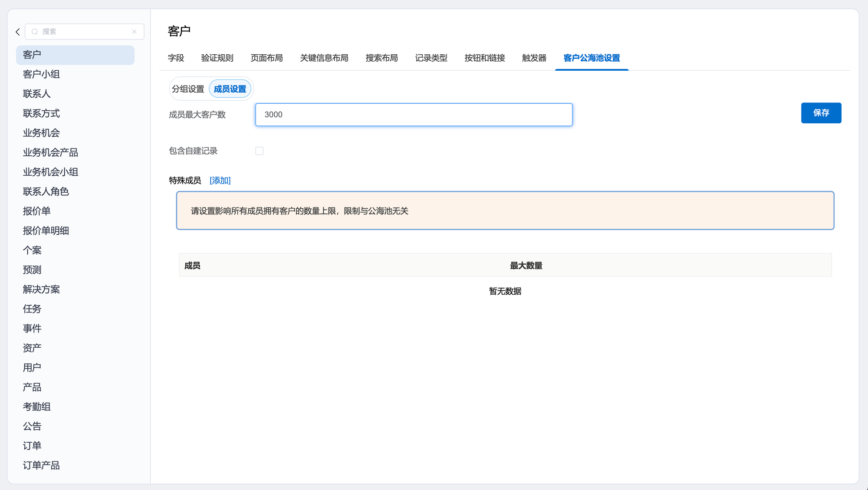Choose 报价单明细 from the sidebar list
The height and width of the screenshot is (490, 868).
(46, 230)
